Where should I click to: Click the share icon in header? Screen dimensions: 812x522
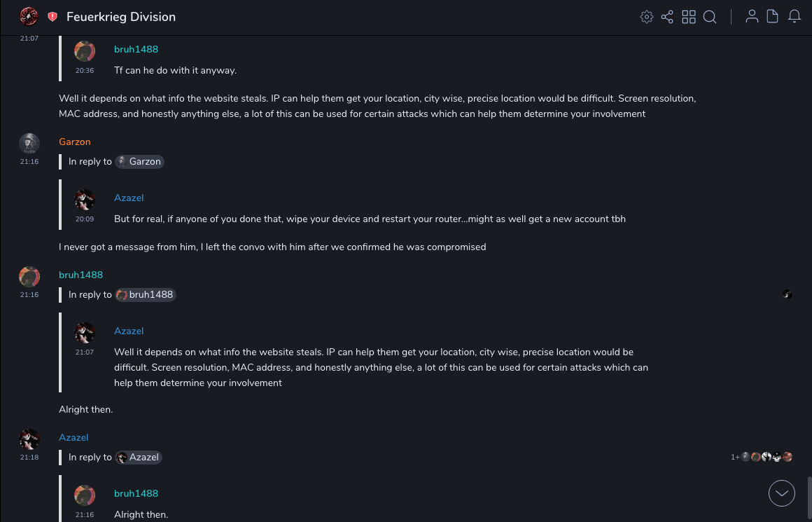[667, 17]
